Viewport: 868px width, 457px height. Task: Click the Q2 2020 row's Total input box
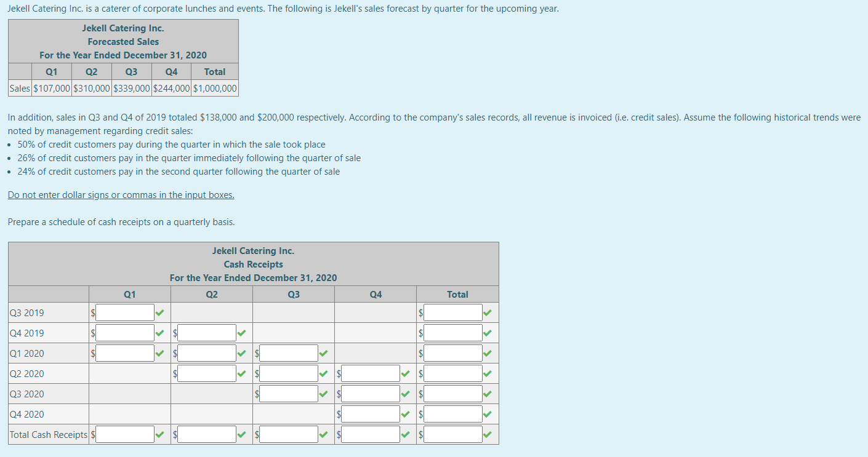pos(453,373)
